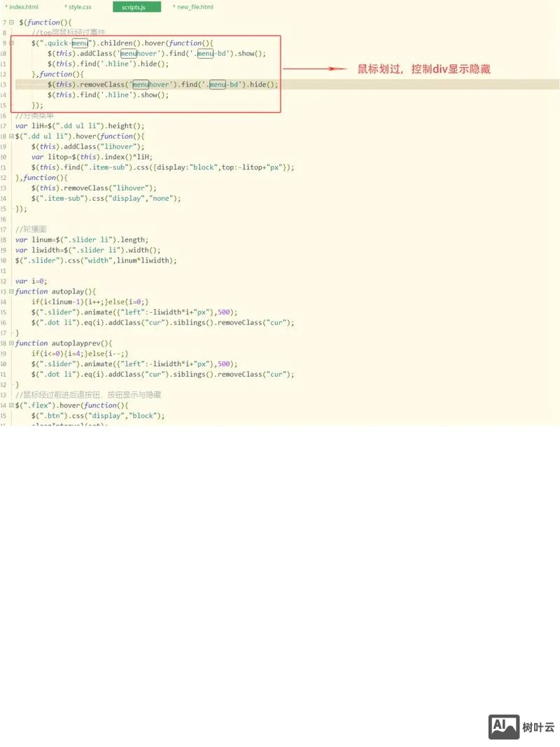Screen dimensions: 560x747
Task: Click the if(i<linum-1) line
Action: (90, 302)
